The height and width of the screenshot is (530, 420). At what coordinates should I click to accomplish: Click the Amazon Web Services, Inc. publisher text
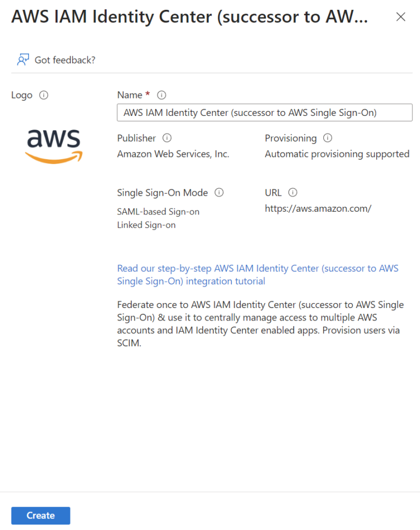tap(173, 154)
